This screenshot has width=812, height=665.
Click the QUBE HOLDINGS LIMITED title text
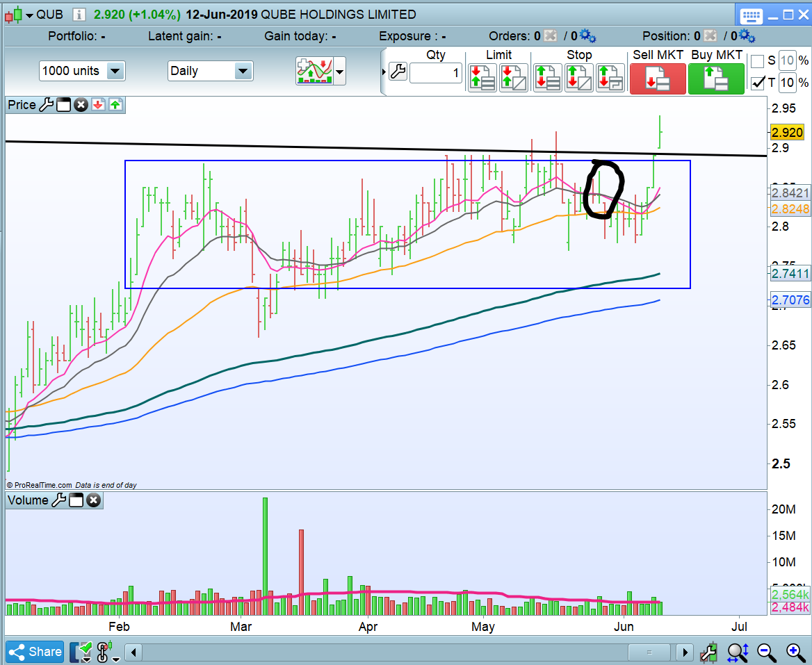pyautogui.click(x=338, y=15)
